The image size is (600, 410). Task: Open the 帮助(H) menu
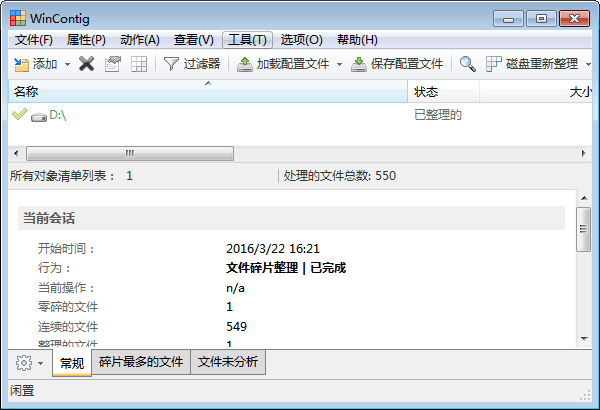coord(357,40)
